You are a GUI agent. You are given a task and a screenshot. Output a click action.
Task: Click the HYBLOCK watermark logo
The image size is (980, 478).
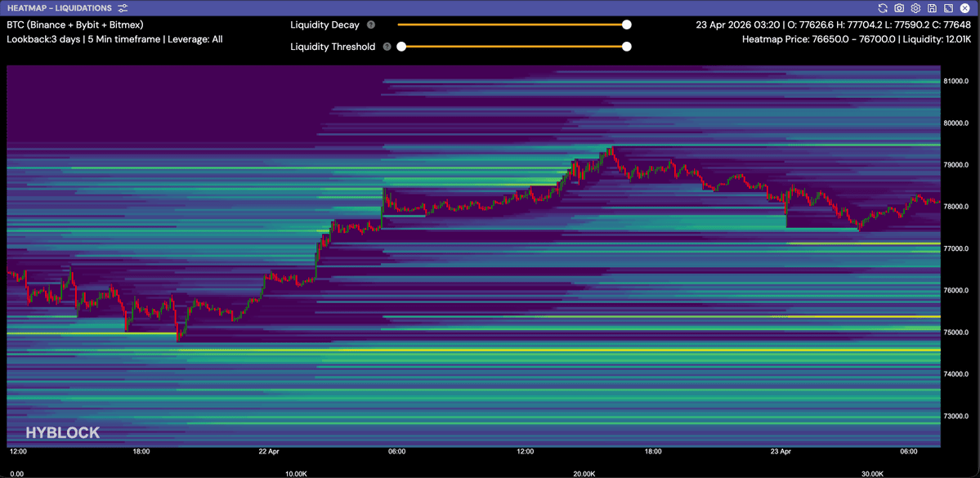point(62,433)
